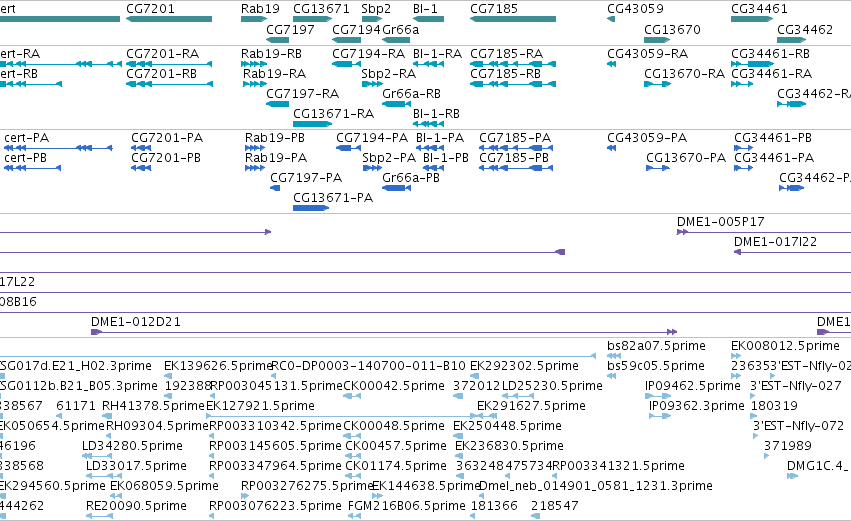The height and width of the screenshot is (521, 851).
Task: Open the Rab19-PB protein label
Action: point(275,138)
